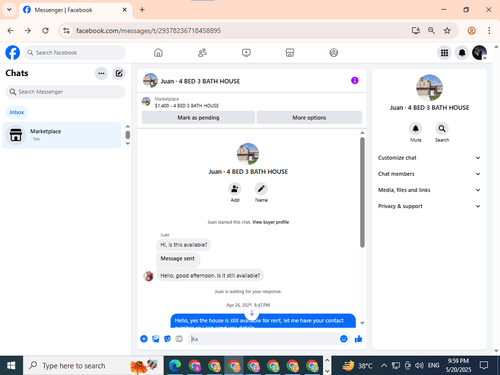Jump to latest message down-arrow button

coord(252,313)
